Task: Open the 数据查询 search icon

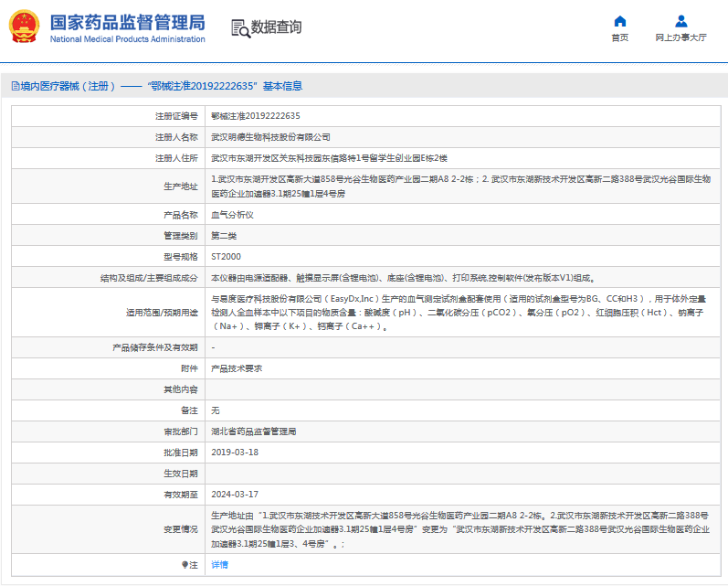Action: [240, 28]
